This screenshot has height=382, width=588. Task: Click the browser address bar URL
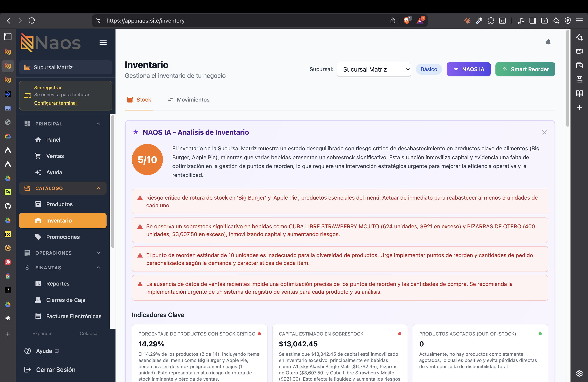click(145, 20)
